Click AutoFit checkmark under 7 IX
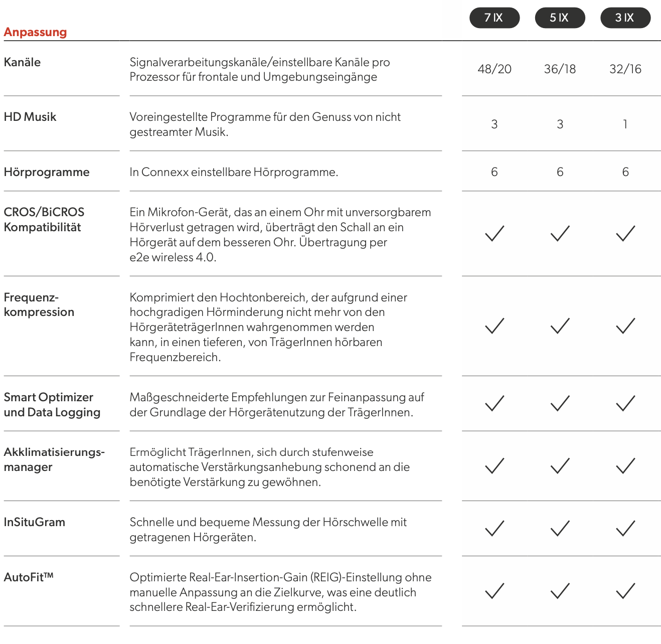661x644 pixels. 494,591
